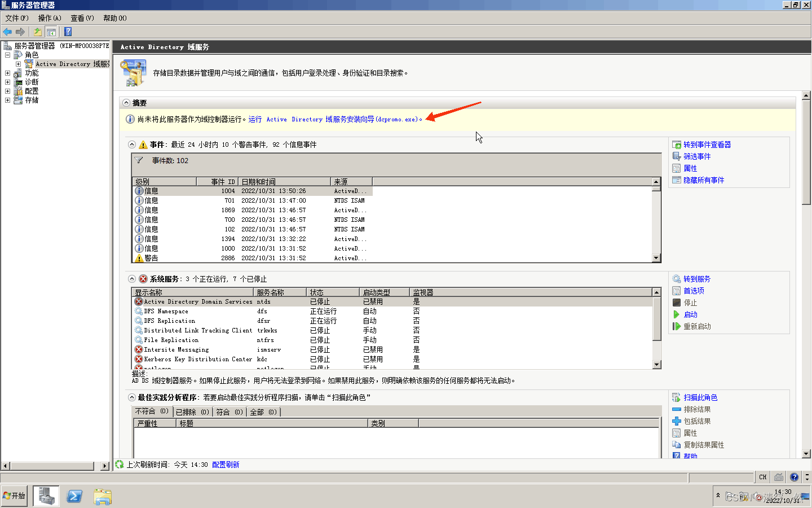Click the 转到服务 gear icon
The width and height of the screenshot is (812, 508).
coord(677,279)
